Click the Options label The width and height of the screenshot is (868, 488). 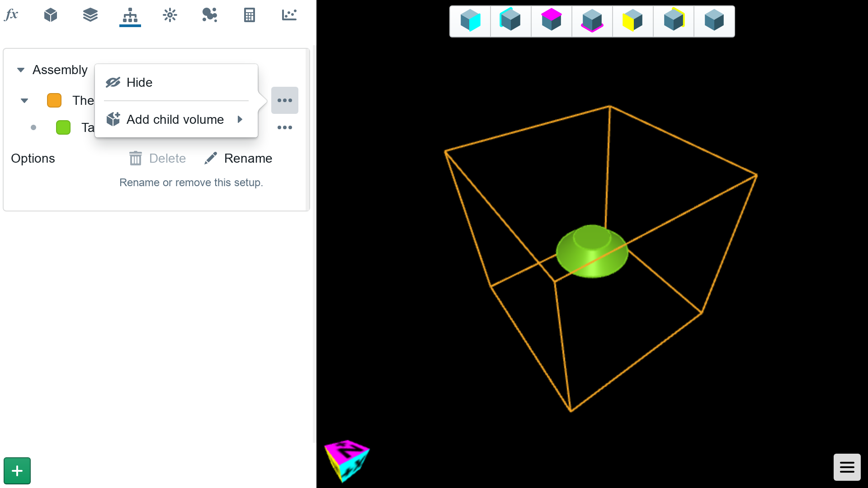tap(33, 158)
